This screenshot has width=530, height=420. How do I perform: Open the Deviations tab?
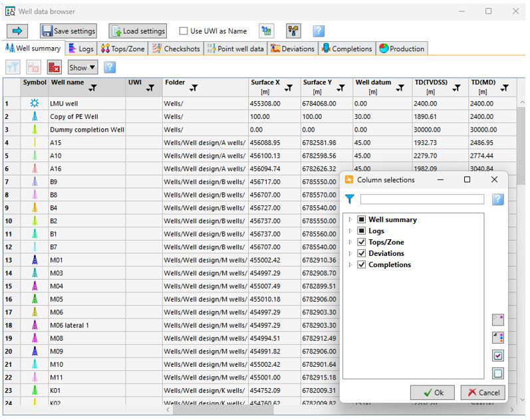coord(293,49)
